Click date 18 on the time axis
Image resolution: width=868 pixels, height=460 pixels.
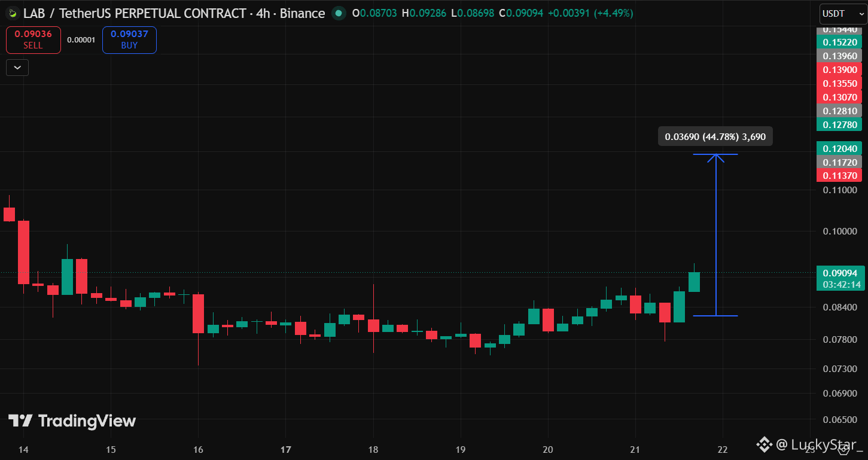373,449
